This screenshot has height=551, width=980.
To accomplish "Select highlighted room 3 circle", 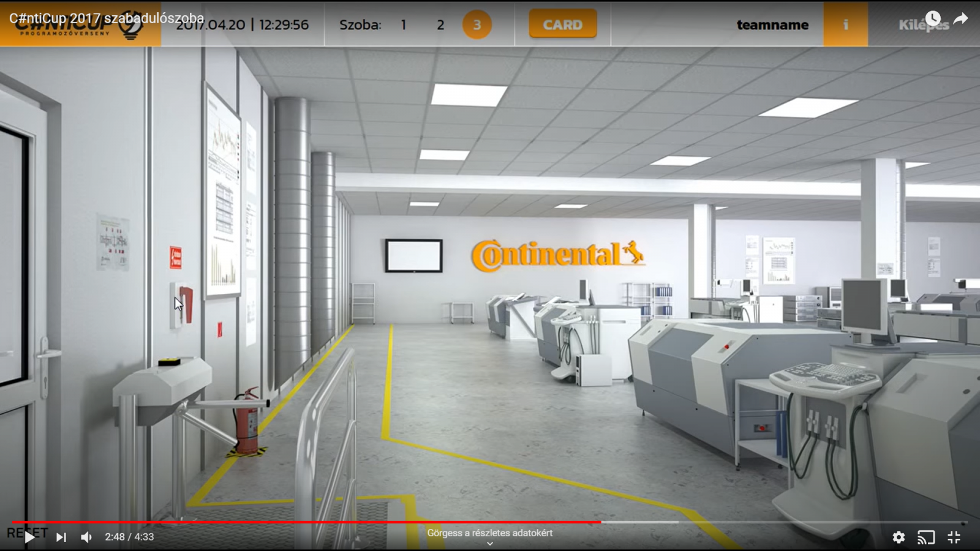I will point(477,25).
